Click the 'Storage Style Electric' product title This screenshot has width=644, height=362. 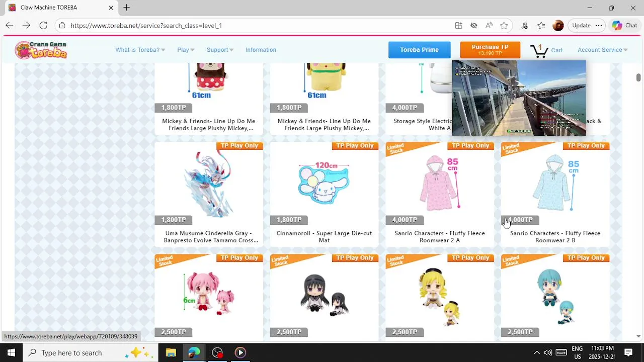pyautogui.click(x=423, y=125)
